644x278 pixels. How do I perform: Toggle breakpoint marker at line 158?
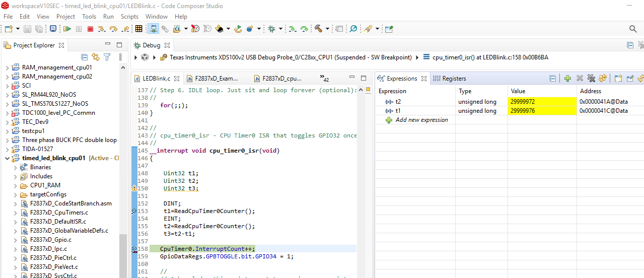(x=134, y=249)
